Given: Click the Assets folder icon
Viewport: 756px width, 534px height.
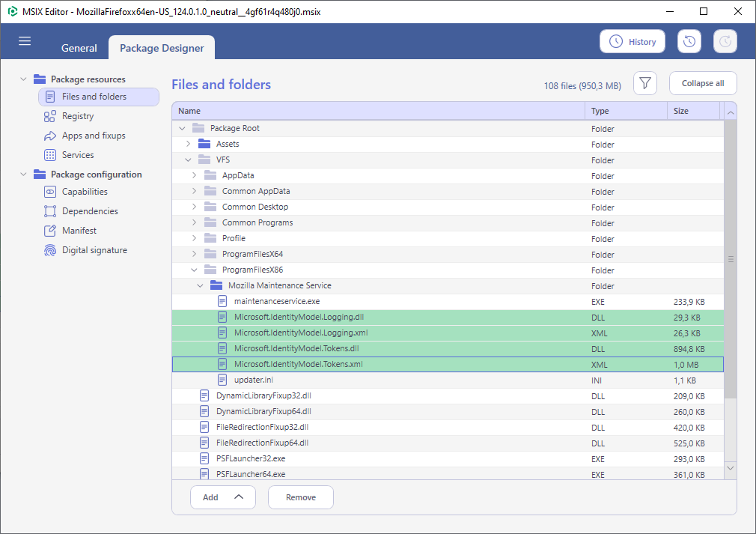Looking at the screenshot, I should tap(204, 144).
